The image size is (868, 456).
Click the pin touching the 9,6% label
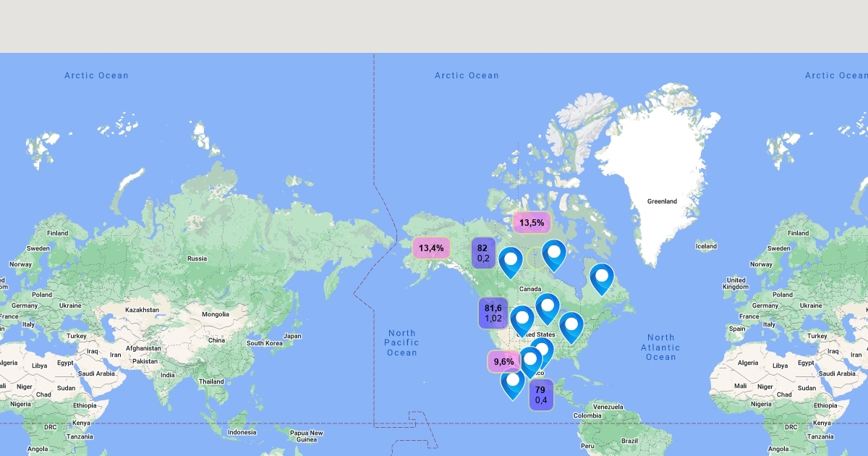pos(530,360)
